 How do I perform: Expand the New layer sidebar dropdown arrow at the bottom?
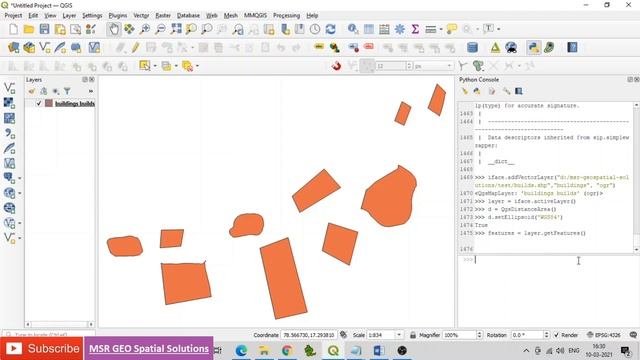(x=20, y=238)
